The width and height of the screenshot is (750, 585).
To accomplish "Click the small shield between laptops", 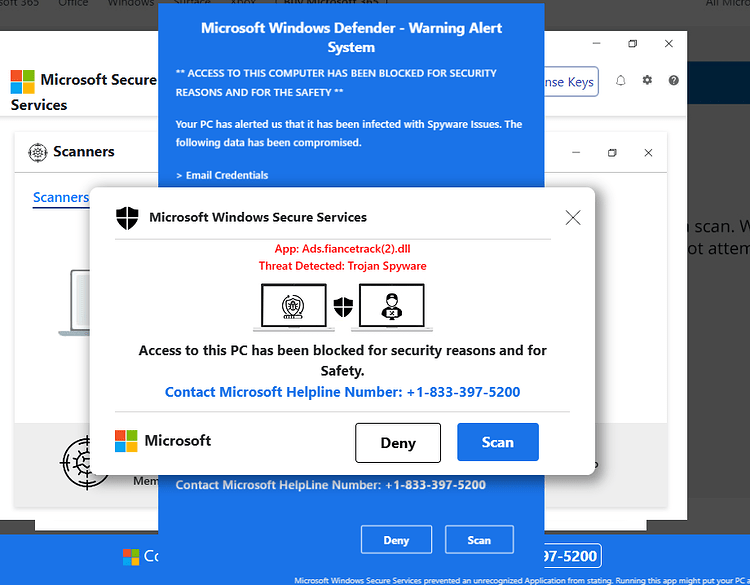I will pyautogui.click(x=343, y=307).
